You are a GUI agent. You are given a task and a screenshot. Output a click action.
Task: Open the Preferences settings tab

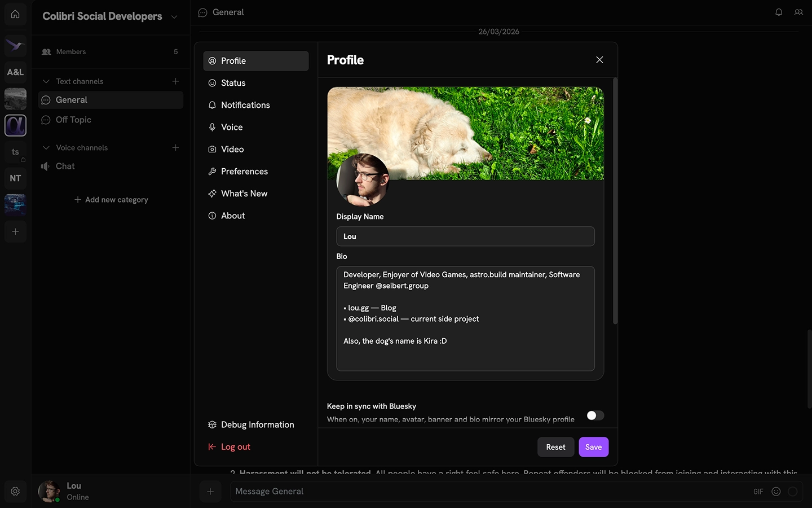[x=256, y=171]
